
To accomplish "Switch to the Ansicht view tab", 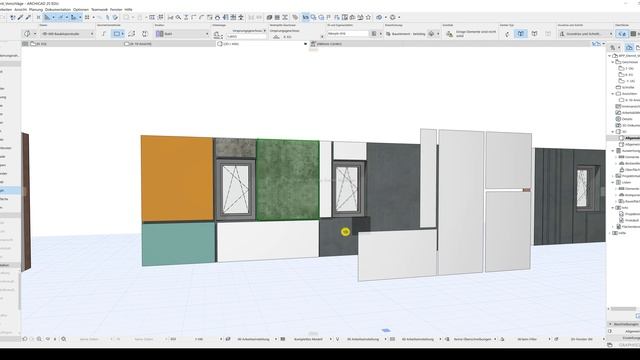I will pos(138,44).
